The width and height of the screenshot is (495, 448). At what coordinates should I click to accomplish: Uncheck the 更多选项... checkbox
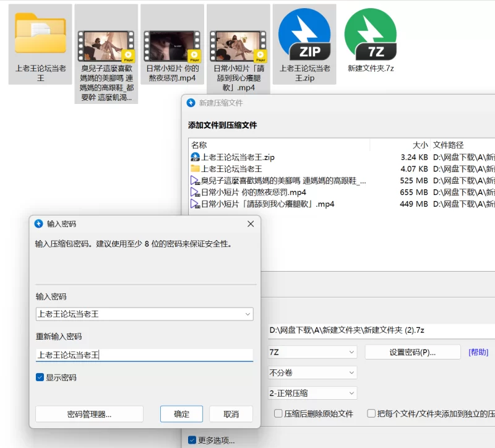click(192, 440)
